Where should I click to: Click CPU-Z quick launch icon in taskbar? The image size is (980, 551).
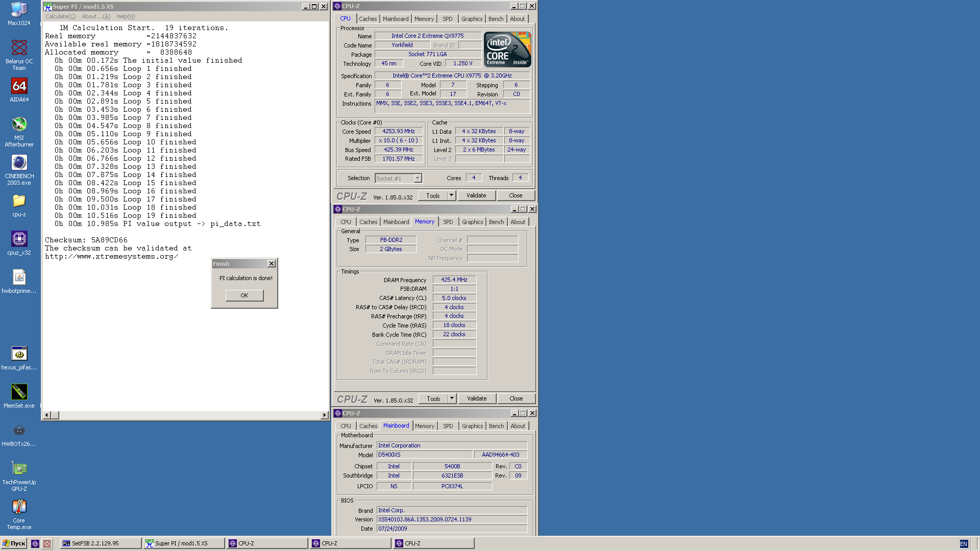tap(35, 543)
